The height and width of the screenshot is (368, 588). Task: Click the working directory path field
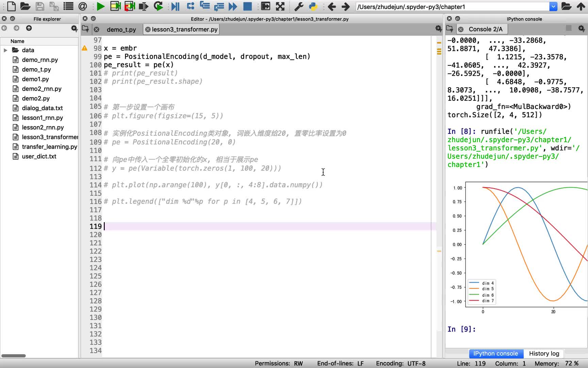(x=452, y=6)
